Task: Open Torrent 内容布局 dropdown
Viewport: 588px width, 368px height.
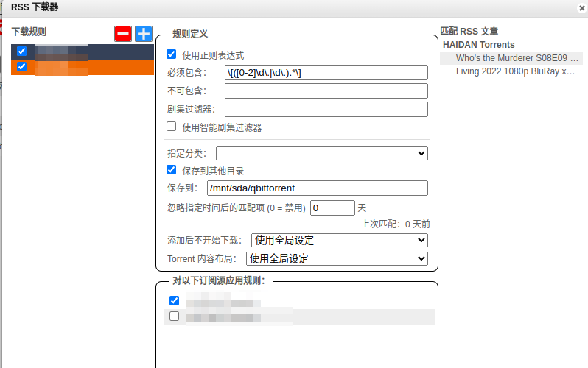Action: coord(337,258)
